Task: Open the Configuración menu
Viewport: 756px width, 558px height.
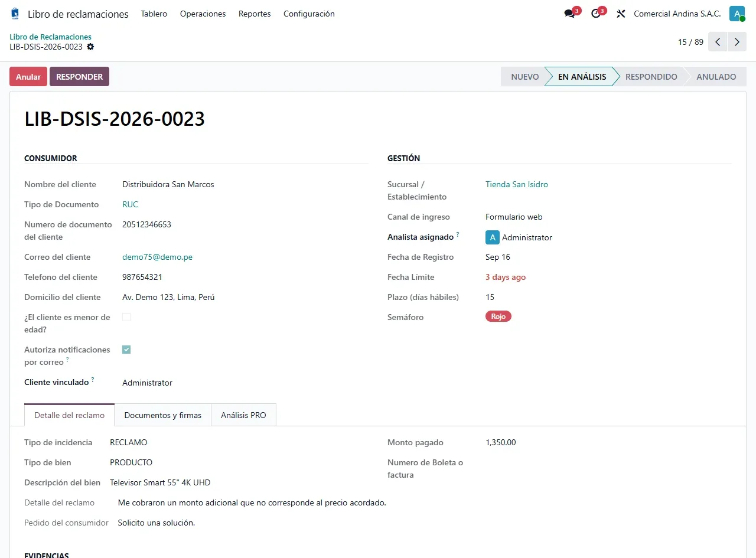Action: click(309, 14)
